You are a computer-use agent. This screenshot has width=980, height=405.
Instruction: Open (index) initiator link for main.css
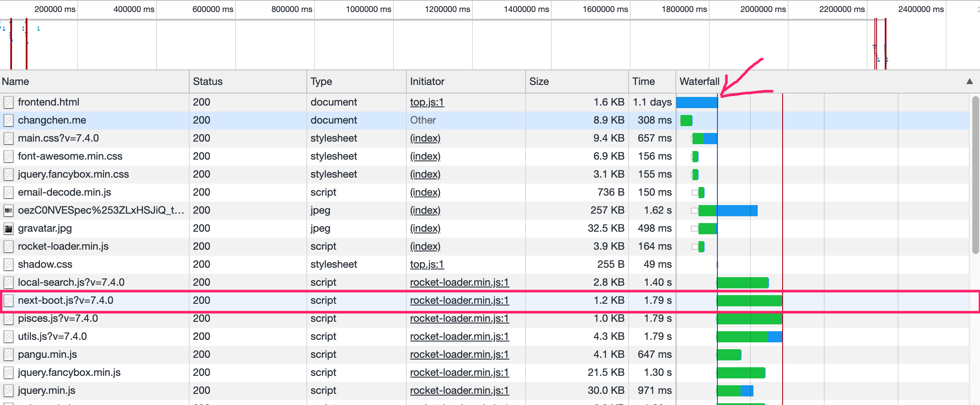425,138
